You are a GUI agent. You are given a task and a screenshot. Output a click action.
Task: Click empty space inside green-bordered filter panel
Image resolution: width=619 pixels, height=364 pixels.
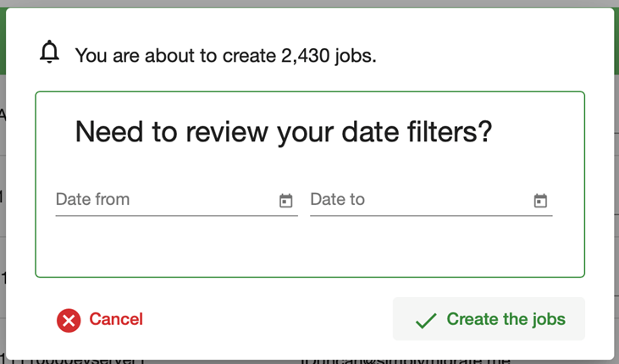coord(309,250)
